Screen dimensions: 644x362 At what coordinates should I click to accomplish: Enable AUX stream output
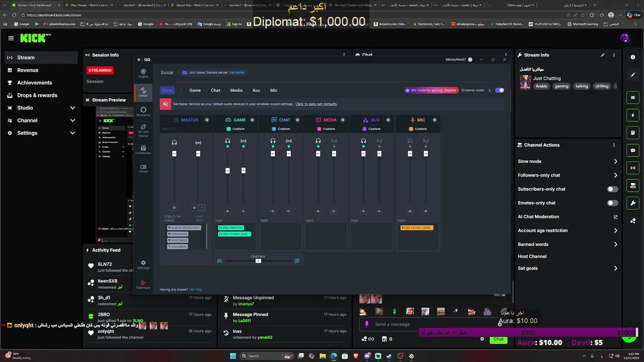coord(379,141)
